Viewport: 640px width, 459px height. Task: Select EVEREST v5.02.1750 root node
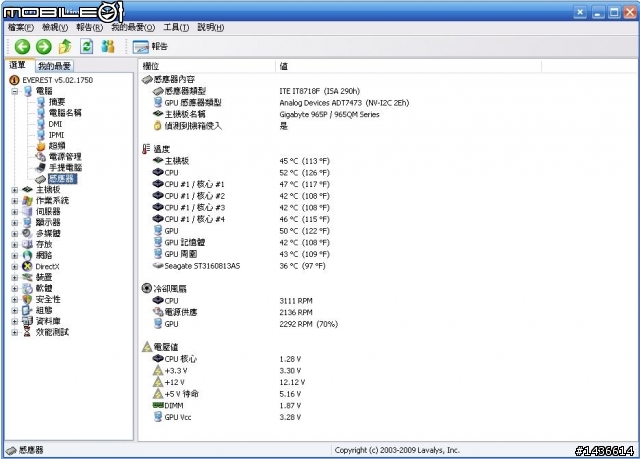point(57,80)
